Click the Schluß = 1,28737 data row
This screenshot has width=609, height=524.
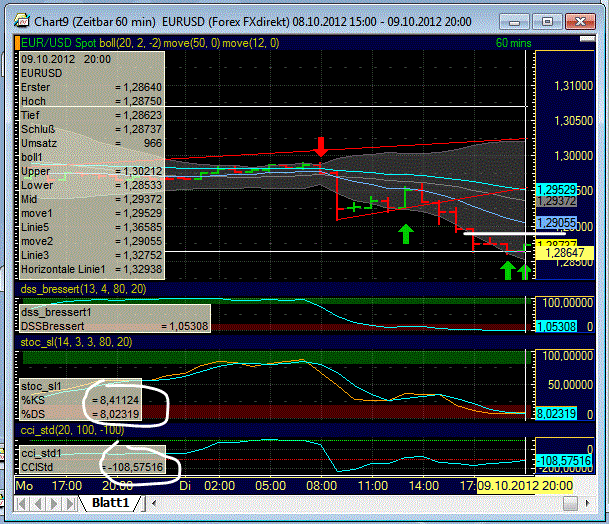click(91, 129)
